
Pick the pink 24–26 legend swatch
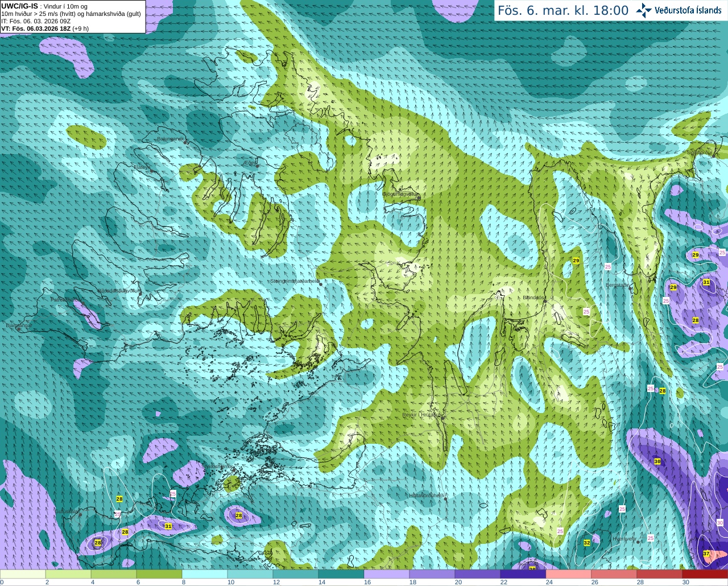point(569,574)
